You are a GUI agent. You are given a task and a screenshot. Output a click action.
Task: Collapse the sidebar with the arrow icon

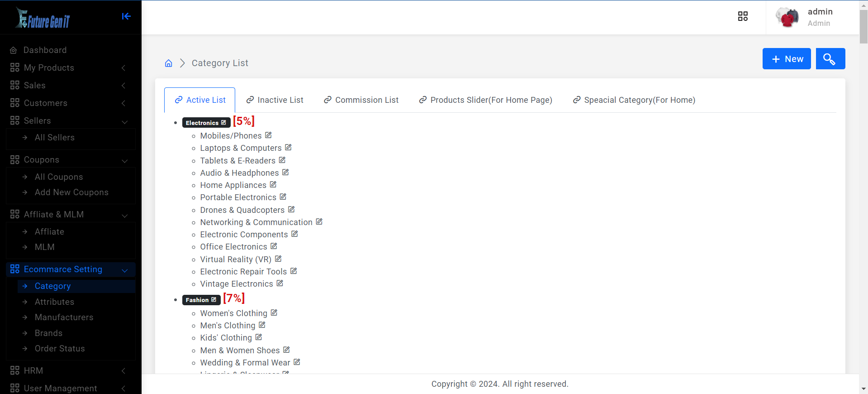pyautogui.click(x=126, y=16)
